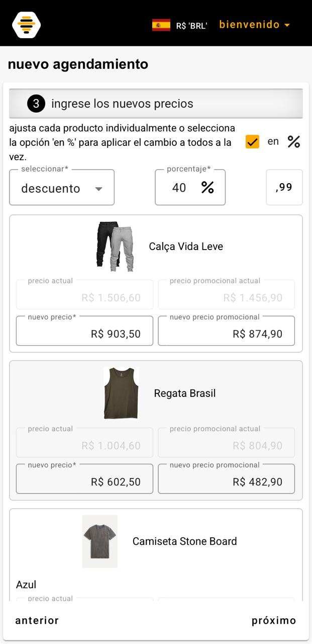The width and height of the screenshot is (312, 644).
Task: Uncheck the 'en %' checkbox
Action: pyautogui.click(x=252, y=142)
